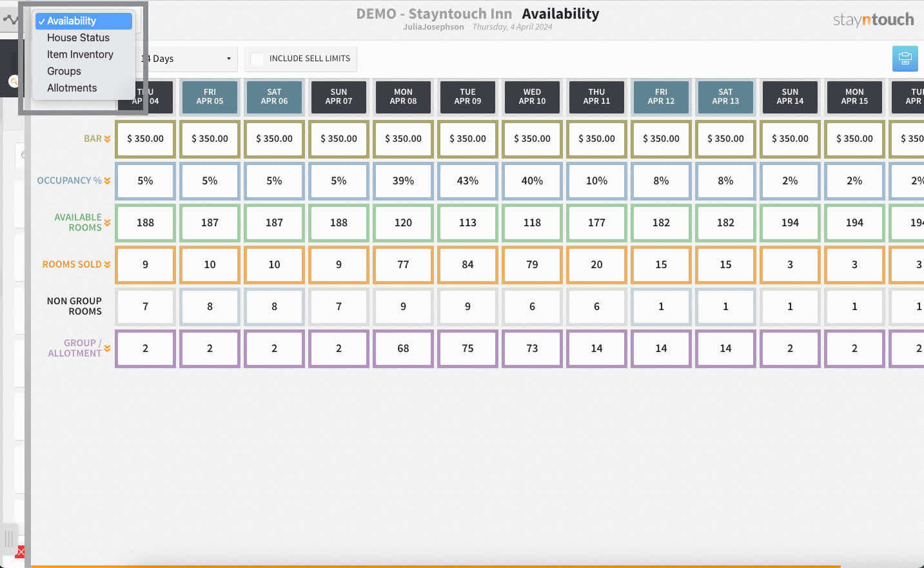The height and width of the screenshot is (568, 924).
Task: Click available rooms cell showing 177
Action: coord(596,222)
